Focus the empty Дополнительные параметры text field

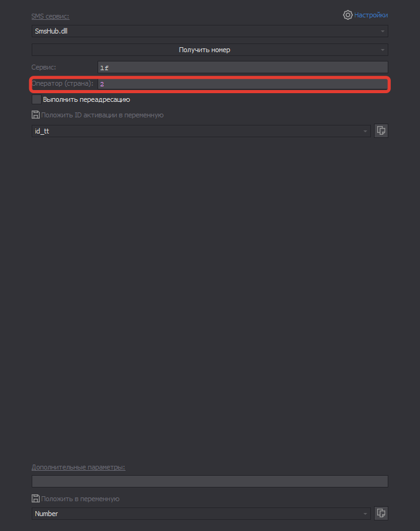click(209, 481)
